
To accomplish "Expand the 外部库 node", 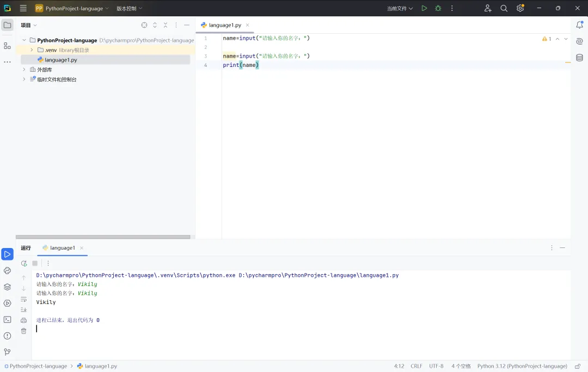I will (x=24, y=69).
